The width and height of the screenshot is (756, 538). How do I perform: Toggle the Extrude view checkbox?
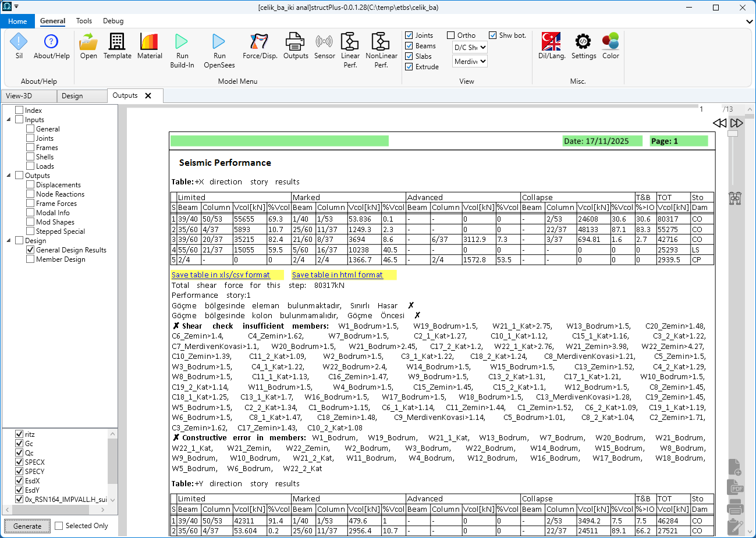[409, 67]
